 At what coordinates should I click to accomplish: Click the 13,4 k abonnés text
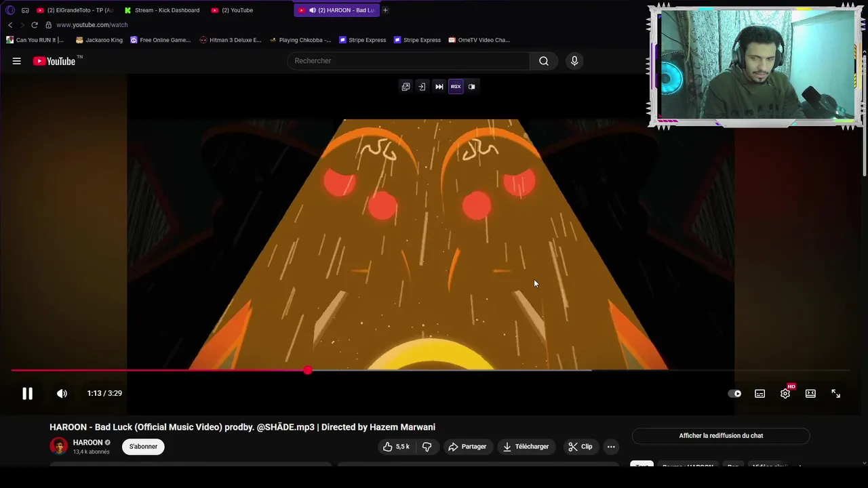click(92, 452)
